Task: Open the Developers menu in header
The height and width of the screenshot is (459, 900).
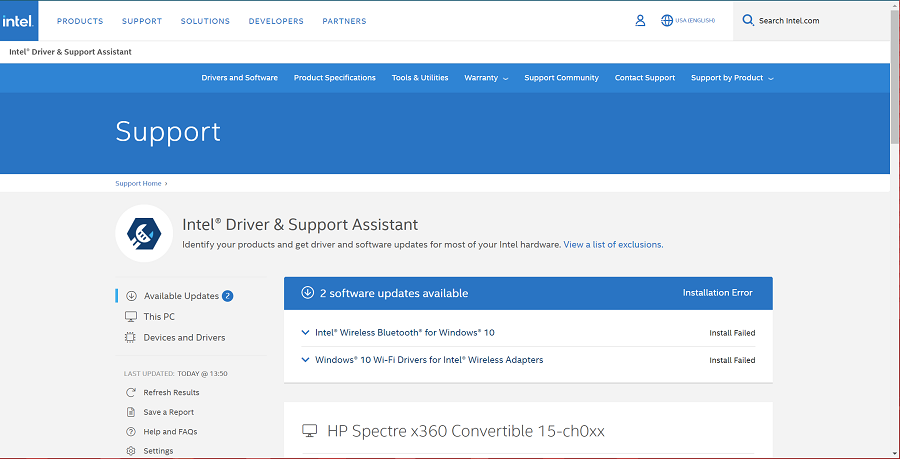Action: [276, 21]
